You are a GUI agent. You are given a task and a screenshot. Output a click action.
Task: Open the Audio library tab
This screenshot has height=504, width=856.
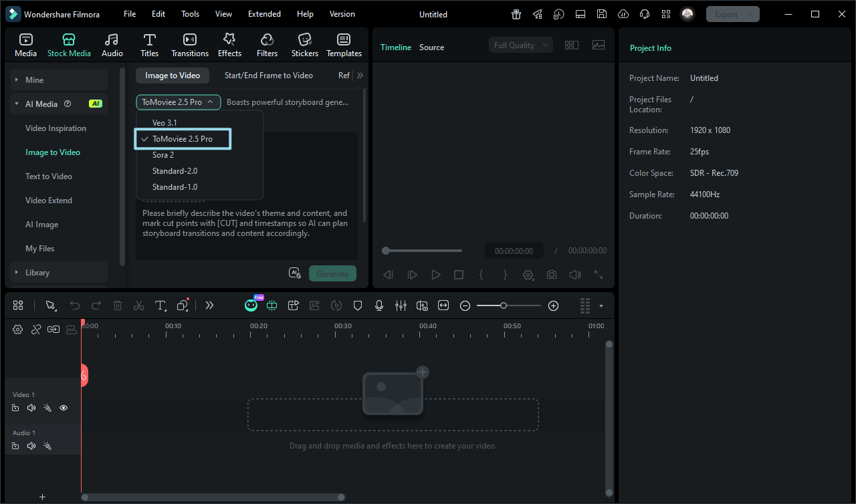[x=112, y=45]
